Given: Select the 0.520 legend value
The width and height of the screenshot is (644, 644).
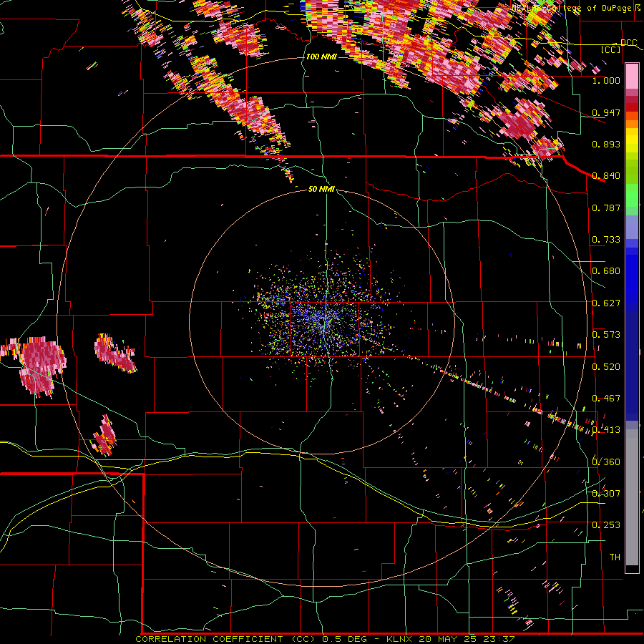Looking at the screenshot, I should [x=606, y=366].
